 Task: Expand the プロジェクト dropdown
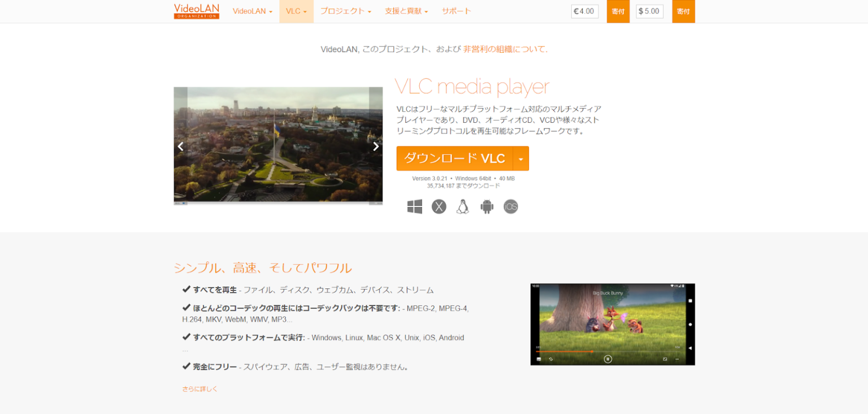coord(345,11)
